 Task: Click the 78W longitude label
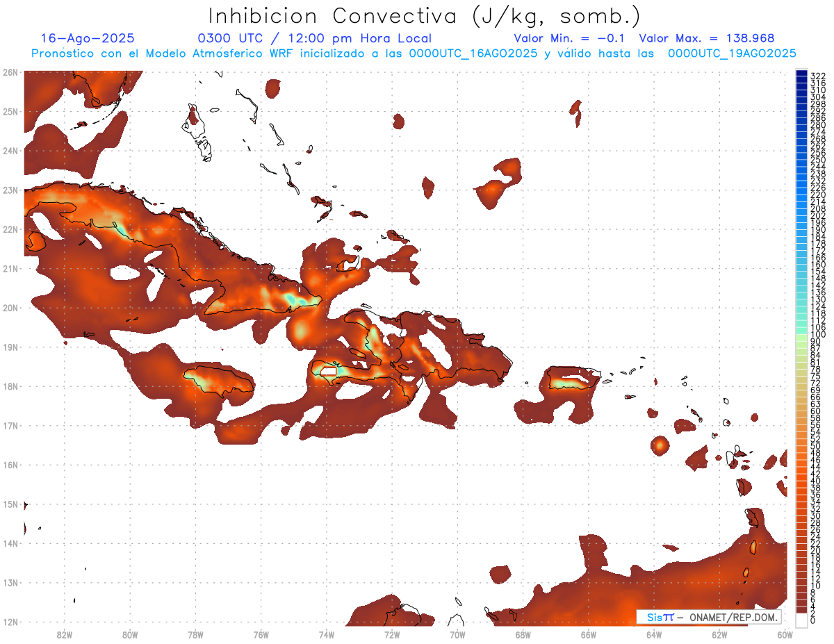tap(195, 634)
